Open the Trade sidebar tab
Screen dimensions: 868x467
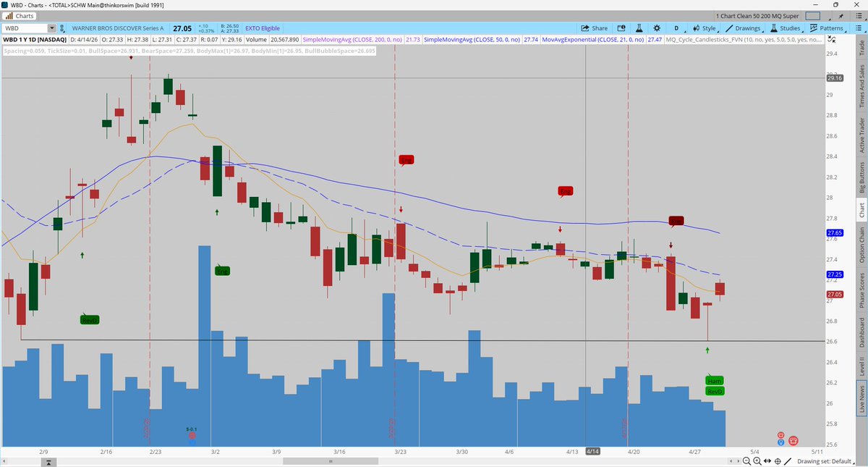[x=861, y=49]
